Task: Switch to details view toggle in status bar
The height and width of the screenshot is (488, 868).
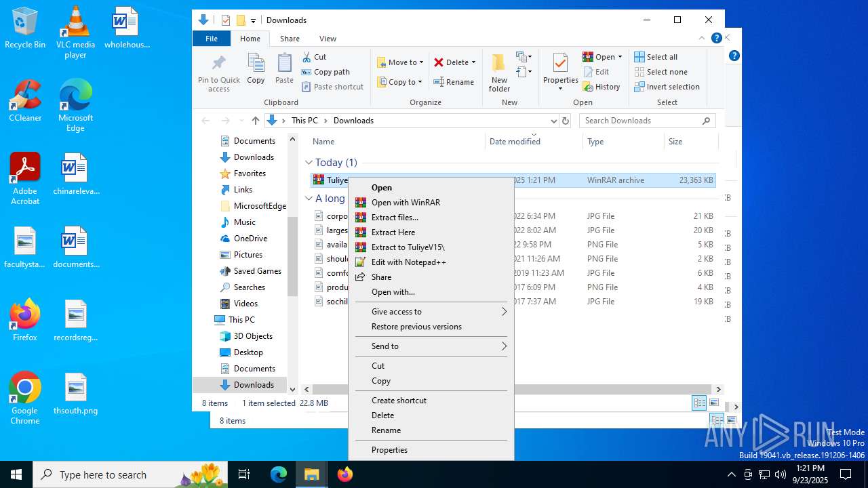Action: 699,403
